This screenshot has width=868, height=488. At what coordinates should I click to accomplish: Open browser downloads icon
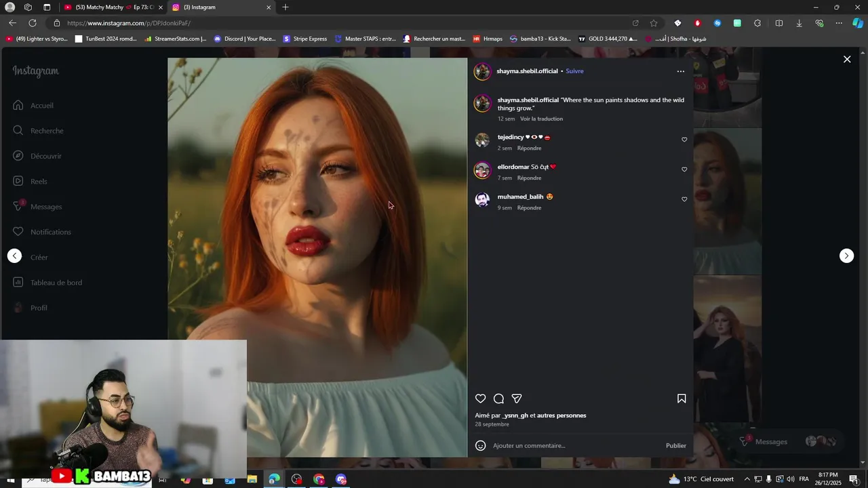pos(799,23)
